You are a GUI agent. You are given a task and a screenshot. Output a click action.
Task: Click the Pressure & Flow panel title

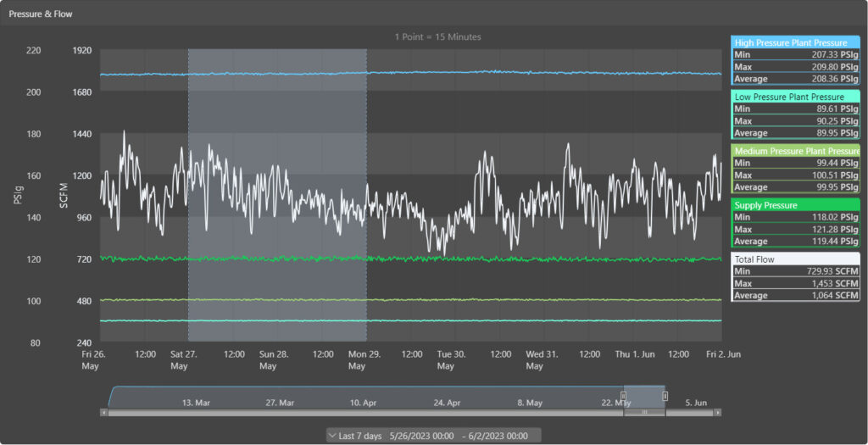point(40,14)
